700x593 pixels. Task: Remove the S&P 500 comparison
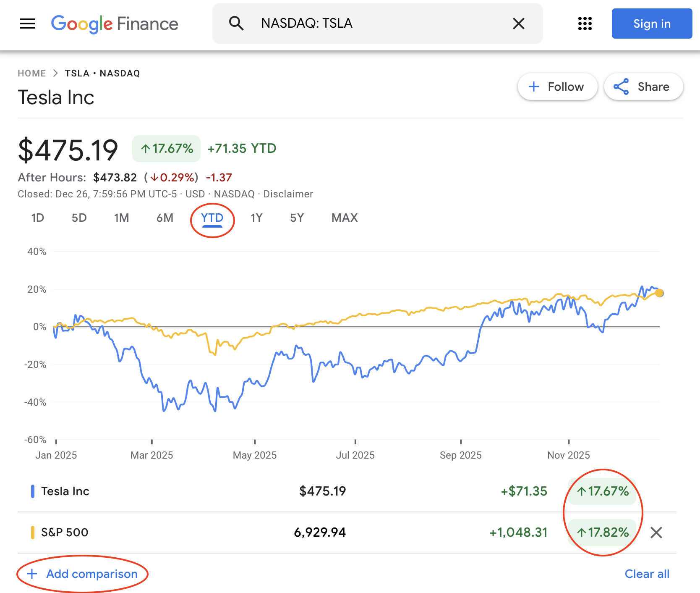(x=656, y=533)
